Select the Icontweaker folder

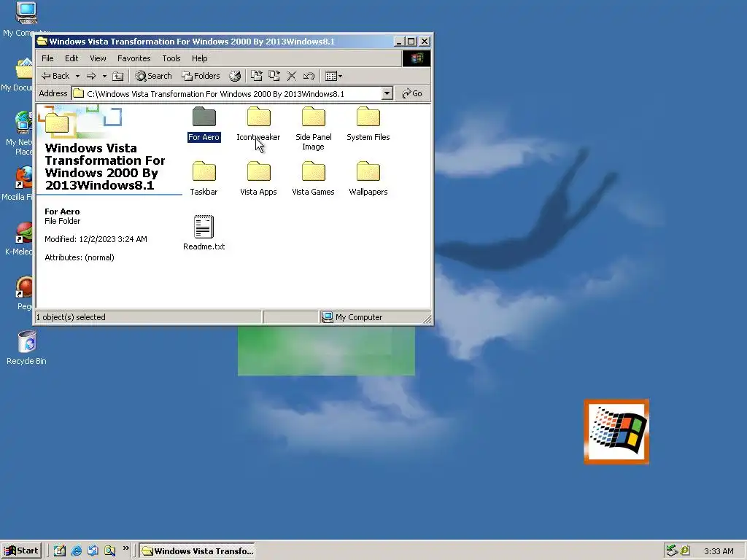tap(258, 124)
